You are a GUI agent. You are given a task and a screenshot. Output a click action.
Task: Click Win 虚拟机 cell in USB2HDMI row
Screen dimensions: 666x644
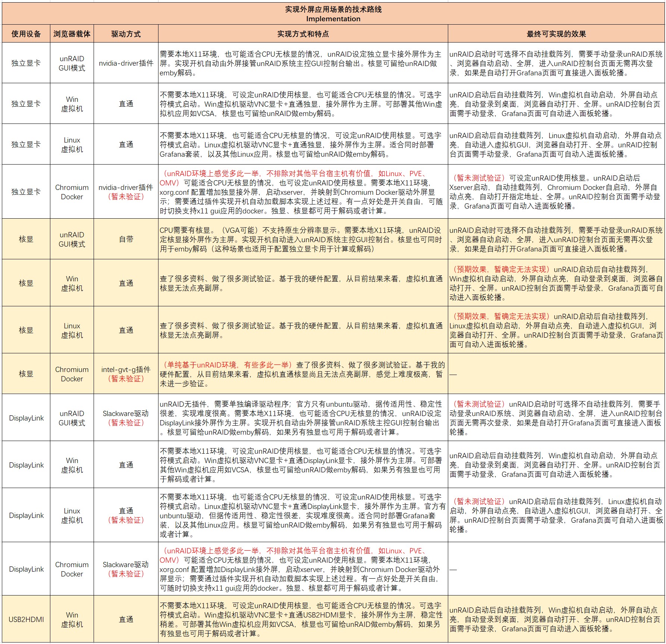point(72,619)
